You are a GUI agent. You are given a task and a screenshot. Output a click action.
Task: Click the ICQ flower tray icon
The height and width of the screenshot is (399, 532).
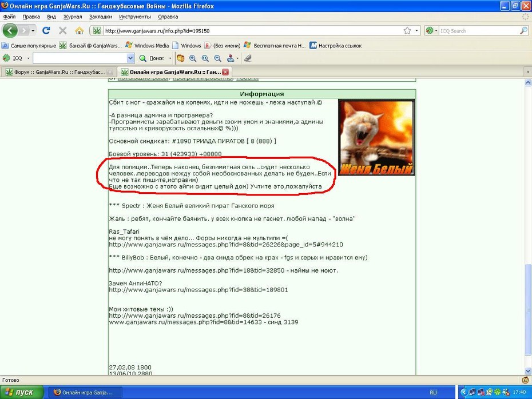click(498, 393)
